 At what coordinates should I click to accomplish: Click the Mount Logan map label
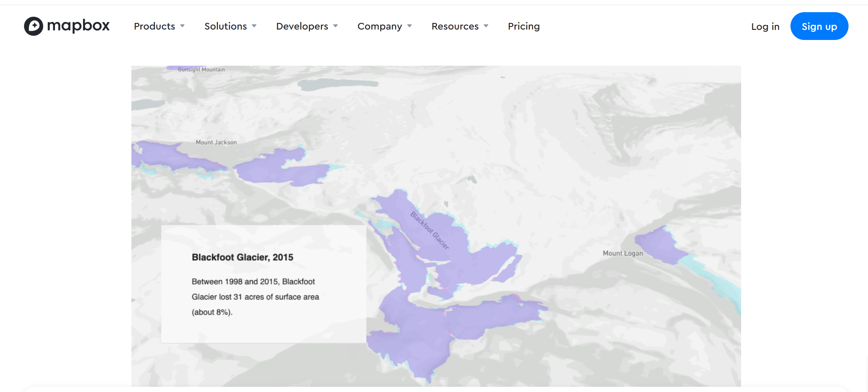623,253
